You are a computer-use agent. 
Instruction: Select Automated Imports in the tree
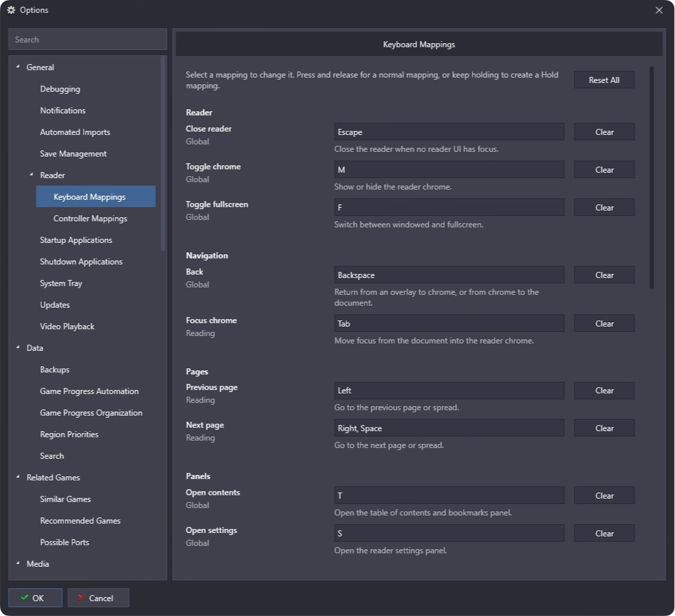(x=75, y=132)
